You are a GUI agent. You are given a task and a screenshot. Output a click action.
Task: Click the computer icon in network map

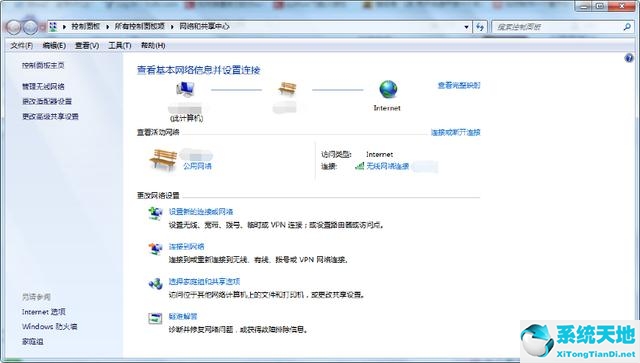click(x=185, y=89)
